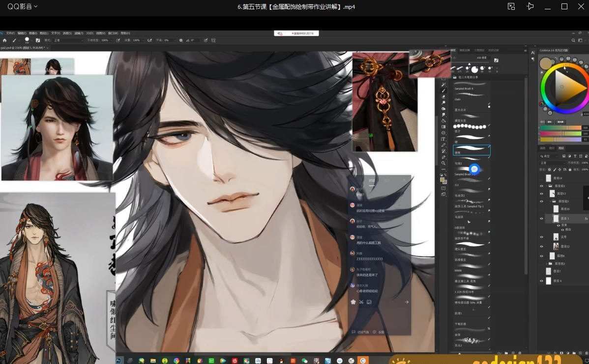Open the 文件 (File) menu

pyautogui.click(x=10, y=33)
